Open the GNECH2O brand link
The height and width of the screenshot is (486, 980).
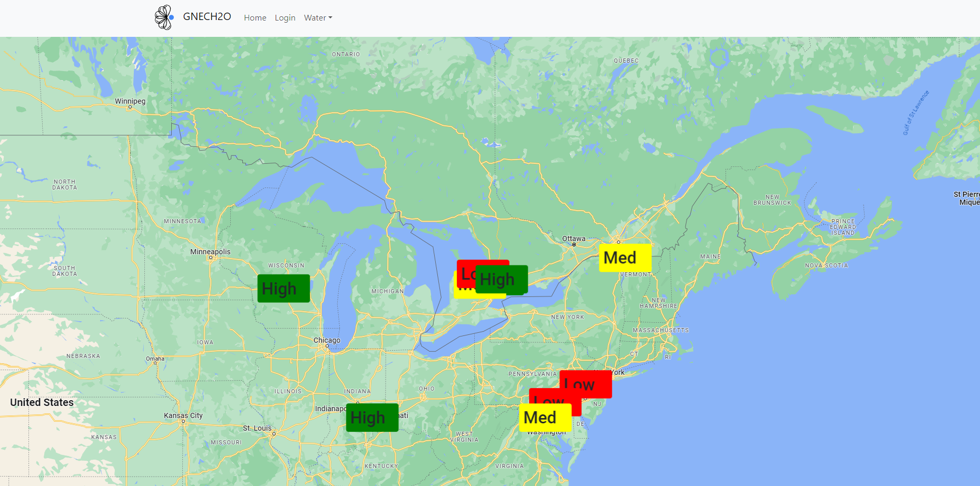[207, 17]
